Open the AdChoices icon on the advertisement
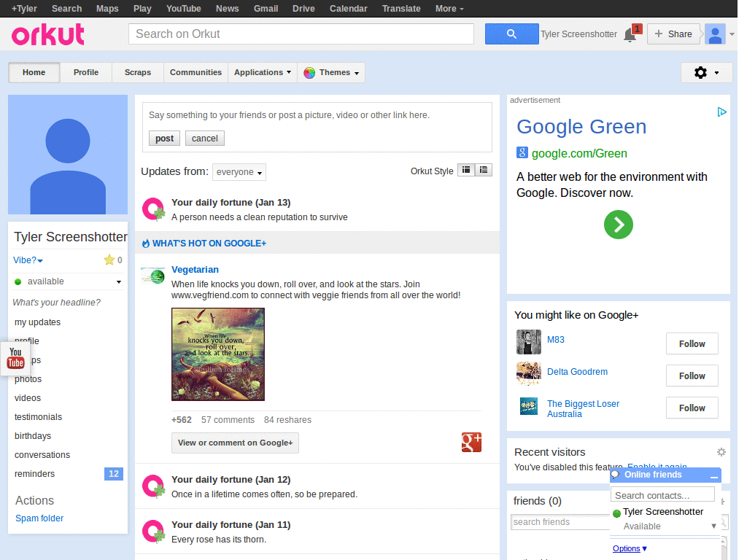This screenshot has height=560, width=747. click(722, 111)
